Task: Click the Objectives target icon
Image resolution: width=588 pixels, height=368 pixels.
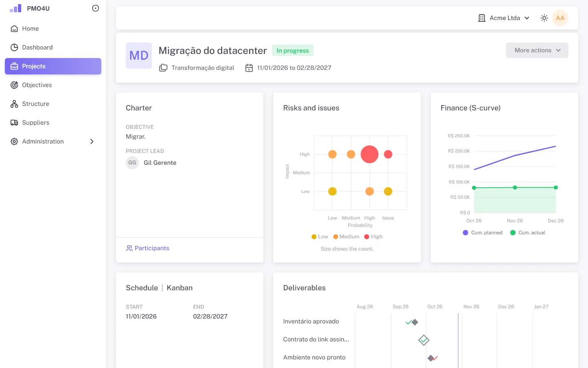Action: pyautogui.click(x=14, y=85)
